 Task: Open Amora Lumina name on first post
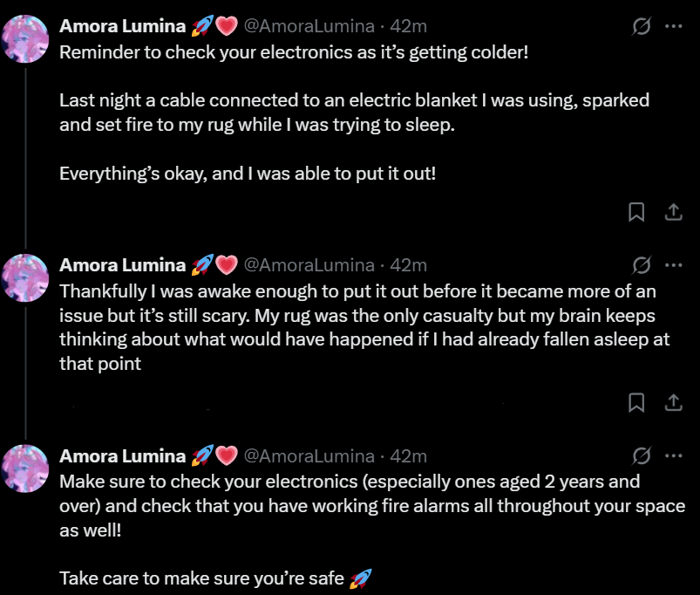[122, 26]
